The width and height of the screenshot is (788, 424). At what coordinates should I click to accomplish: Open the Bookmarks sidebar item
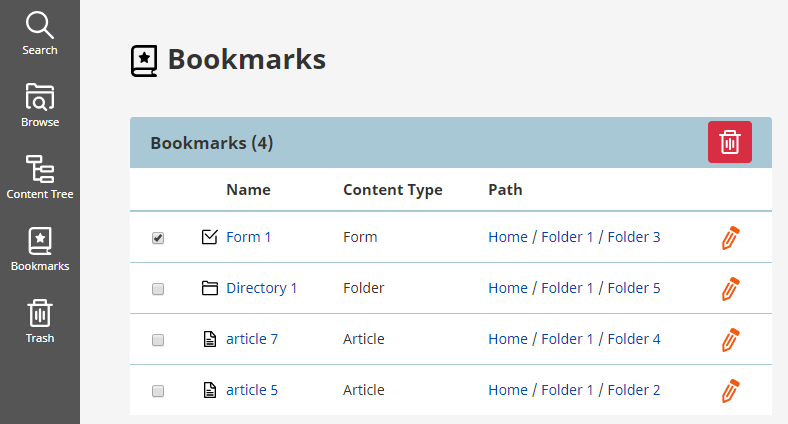point(40,249)
